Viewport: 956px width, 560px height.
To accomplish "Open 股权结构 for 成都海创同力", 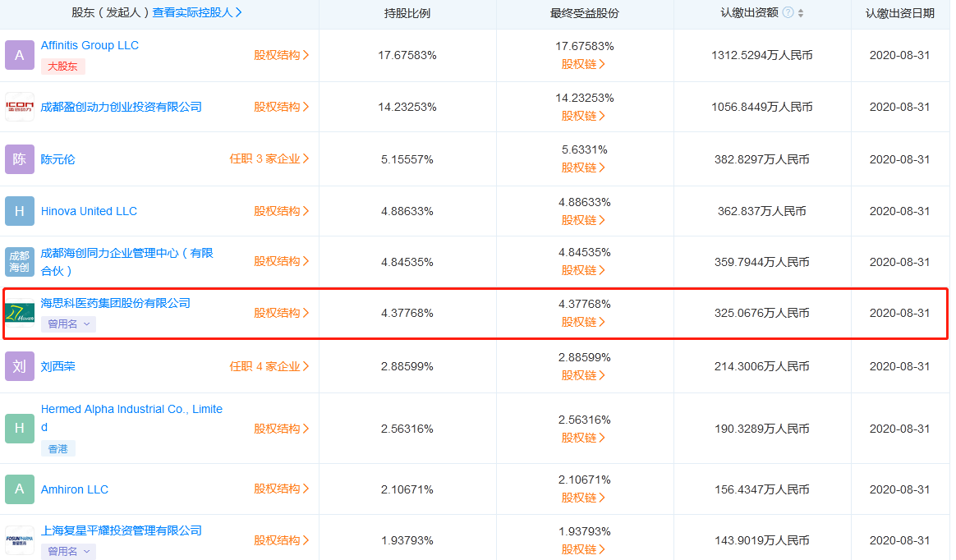I will click(281, 261).
